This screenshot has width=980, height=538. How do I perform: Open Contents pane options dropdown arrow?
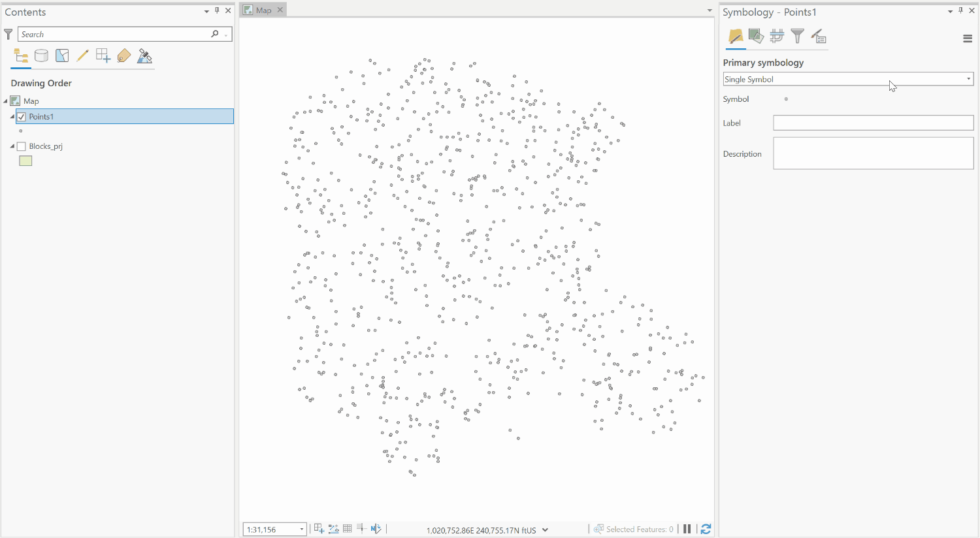click(x=206, y=11)
